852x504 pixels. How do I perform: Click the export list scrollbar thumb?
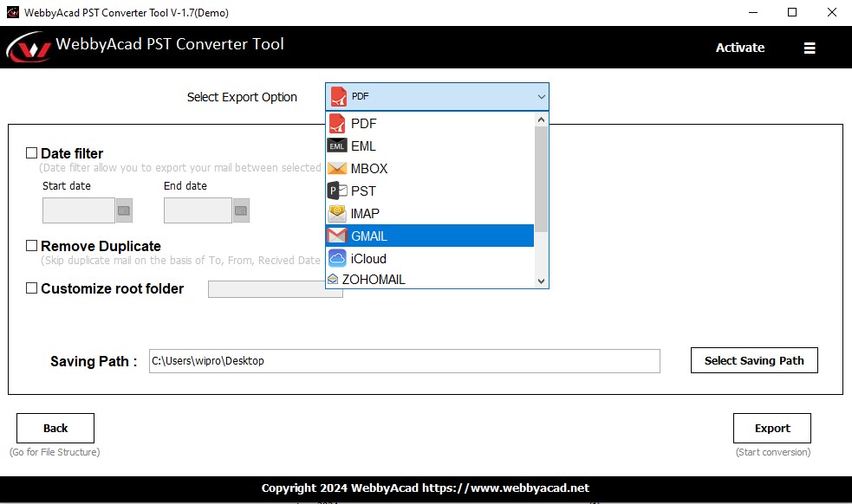pos(541,178)
